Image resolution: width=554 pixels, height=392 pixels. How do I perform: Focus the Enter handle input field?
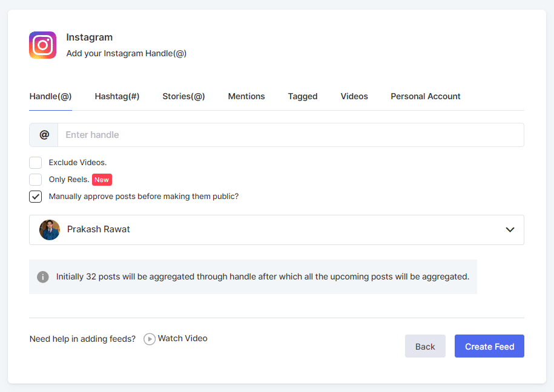point(291,135)
